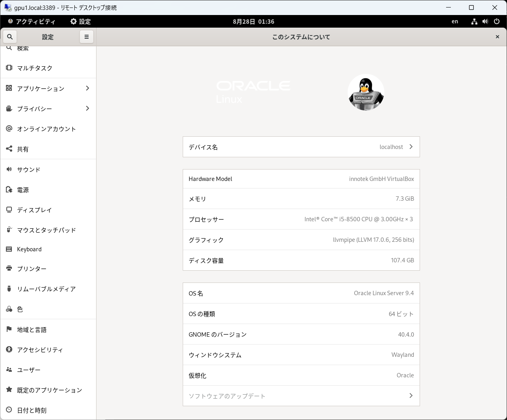This screenshot has height=420, width=507.
Task: Click the Accessibility icon in sidebar
Action: [9, 349]
